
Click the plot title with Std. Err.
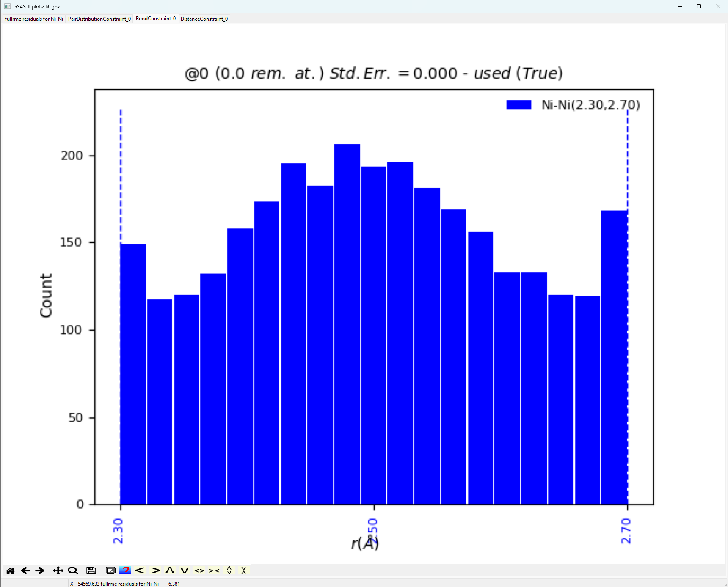tap(374, 73)
